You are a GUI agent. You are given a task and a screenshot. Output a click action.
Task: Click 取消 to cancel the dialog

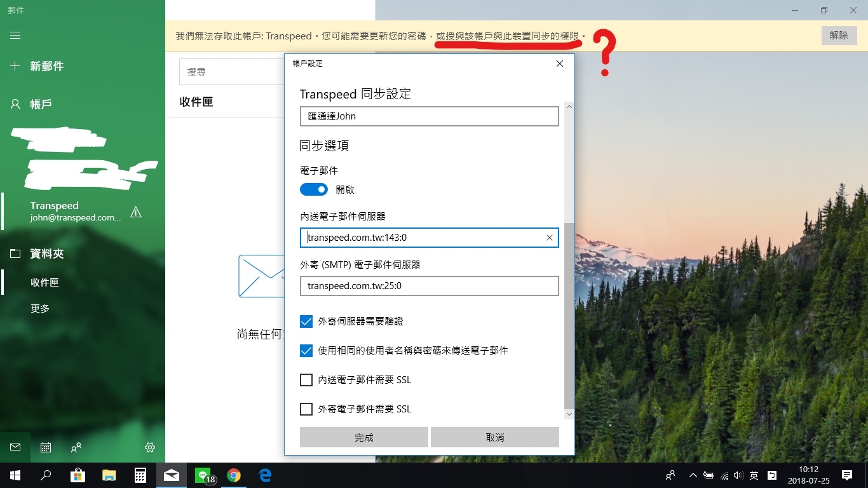(495, 437)
